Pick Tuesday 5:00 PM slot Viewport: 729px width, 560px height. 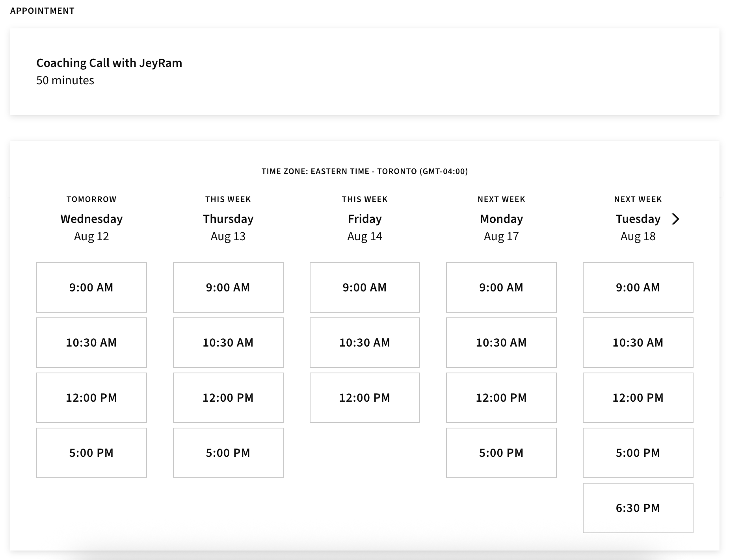coord(638,453)
